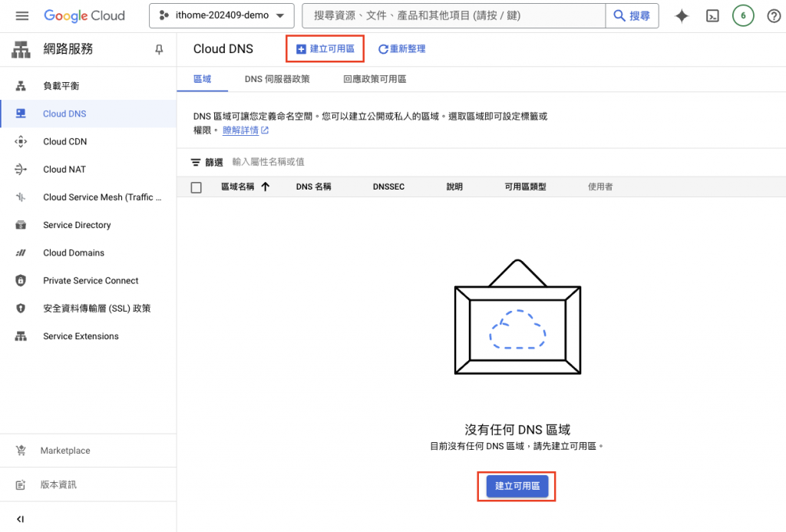Click the Cloud DNS sidebar icon
Screen dimensions: 786x532
[x=21, y=114]
